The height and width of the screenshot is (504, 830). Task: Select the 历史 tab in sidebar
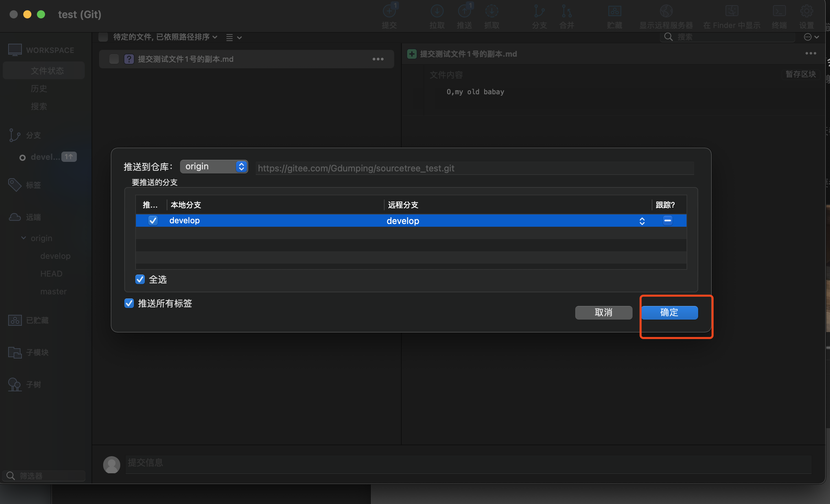(39, 88)
